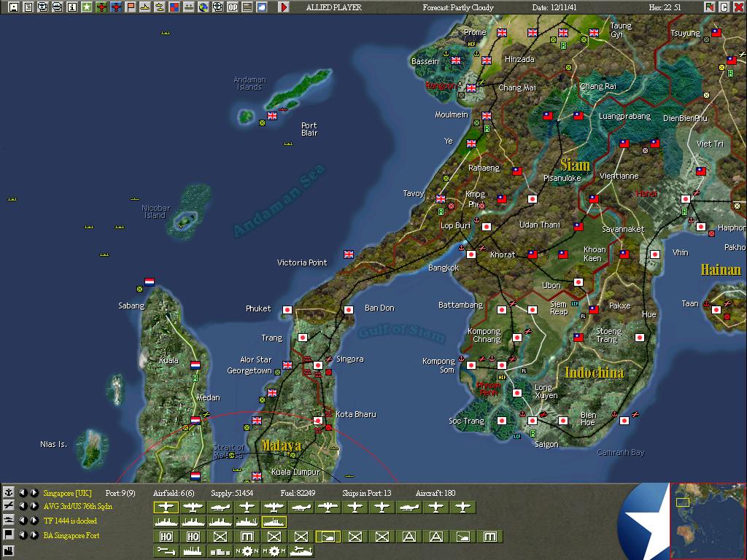The image size is (747, 560).
Task: Click the green and red flag icon top right
Action: pos(709,7)
